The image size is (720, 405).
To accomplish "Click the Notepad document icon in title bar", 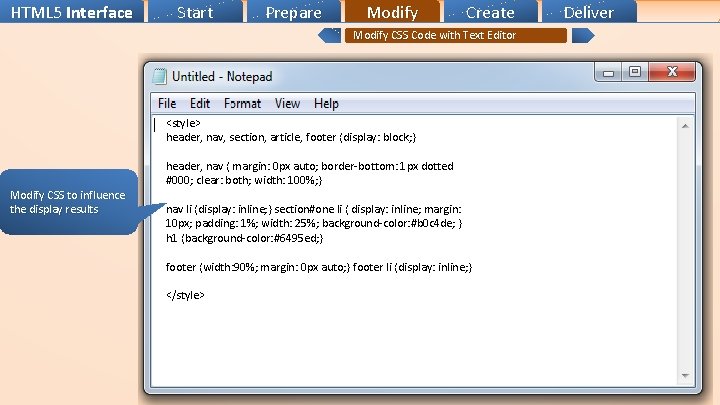I will [x=159, y=76].
